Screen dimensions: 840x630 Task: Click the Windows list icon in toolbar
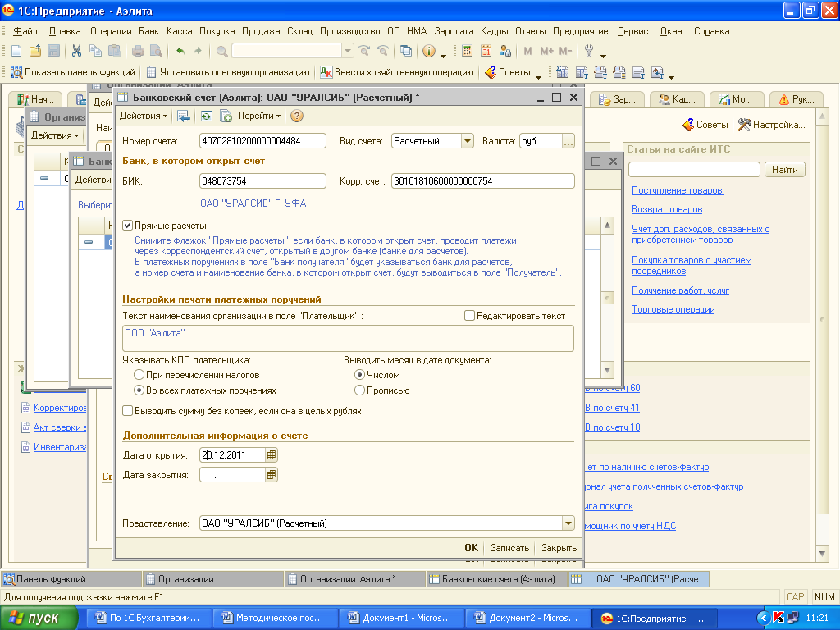pyautogui.click(x=406, y=52)
